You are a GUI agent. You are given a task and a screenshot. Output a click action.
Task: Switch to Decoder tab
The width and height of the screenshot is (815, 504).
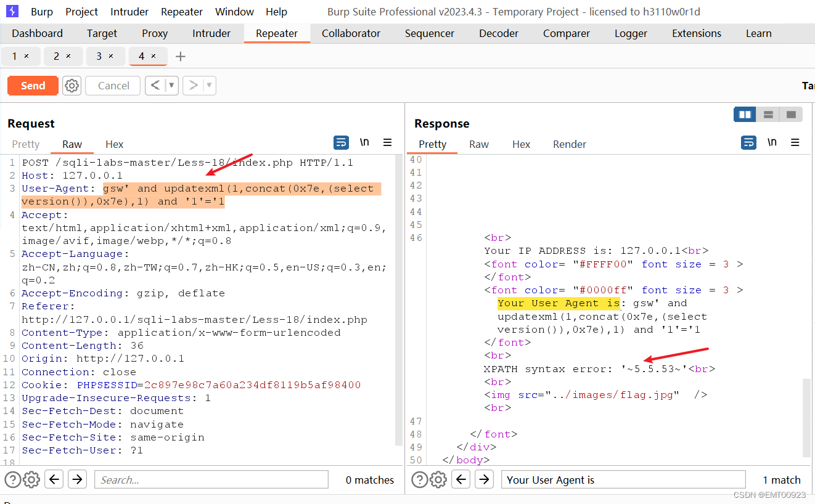(x=499, y=33)
